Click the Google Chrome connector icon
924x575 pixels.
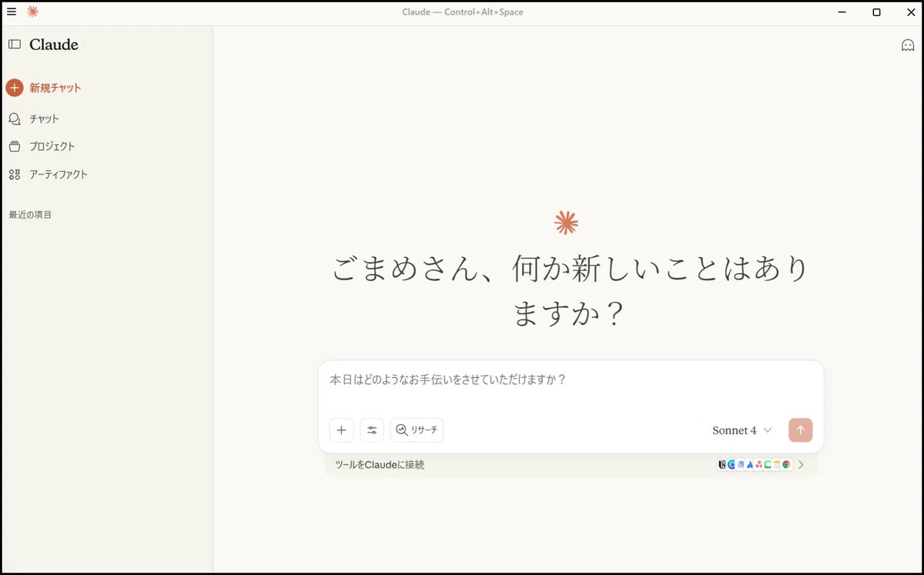[x=786, y=465]
